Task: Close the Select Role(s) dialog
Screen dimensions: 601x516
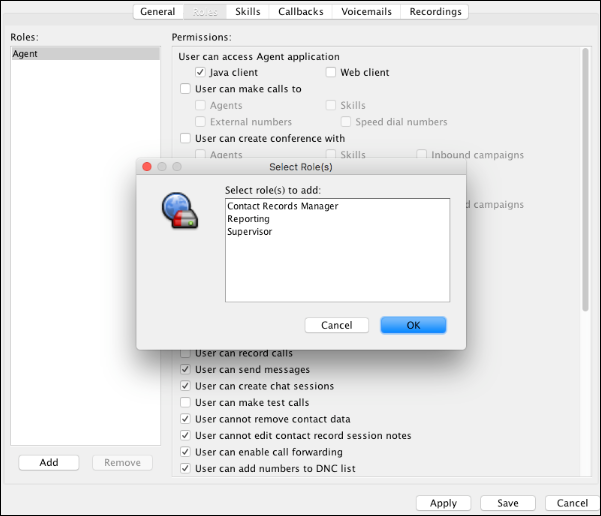Action: (x=147, y=167)
